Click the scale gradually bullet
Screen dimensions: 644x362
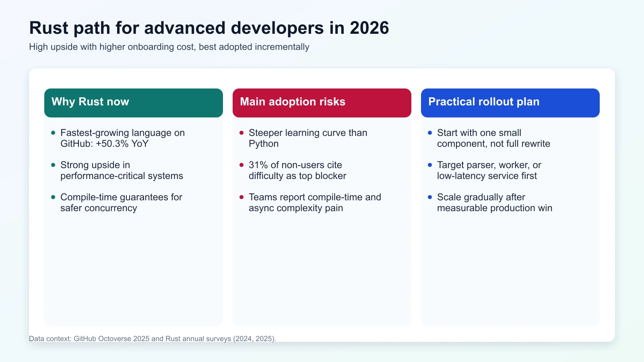tap(495, 202)
